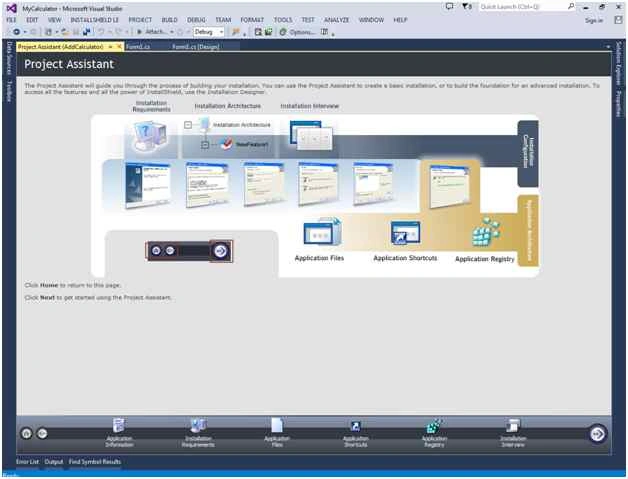Click the Next arrow in diagram navigation sample
Screen dimensions: 628x479
click(220, 251)
